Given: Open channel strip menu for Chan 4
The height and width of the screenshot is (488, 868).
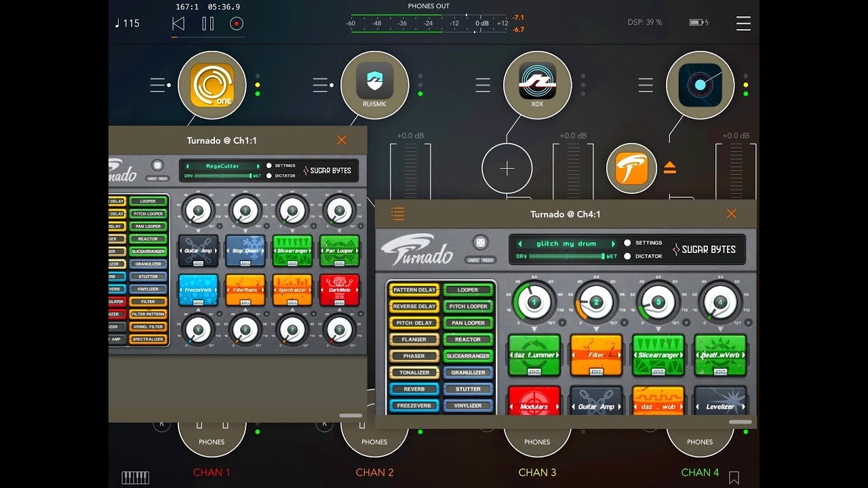Looking at the screenshot, I should click(x=646, y=85).
